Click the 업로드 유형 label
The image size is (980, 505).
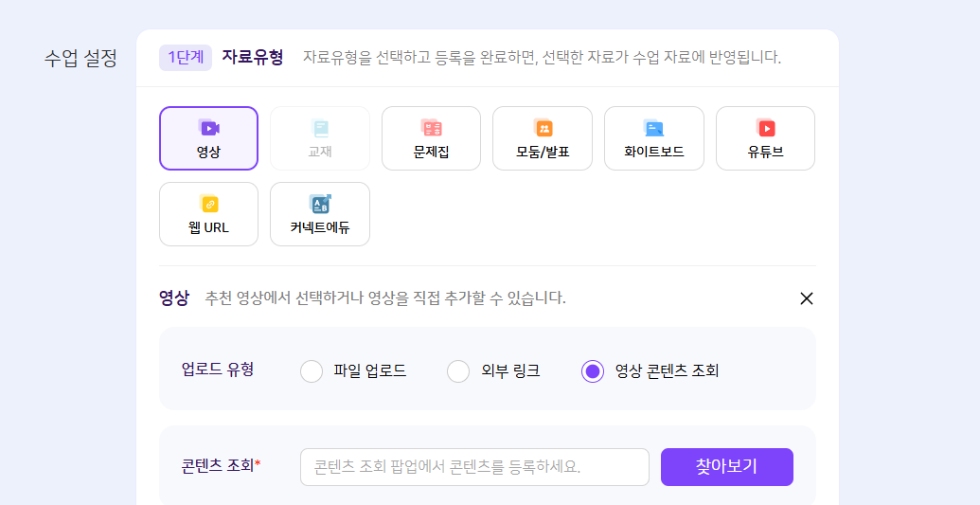218,370
